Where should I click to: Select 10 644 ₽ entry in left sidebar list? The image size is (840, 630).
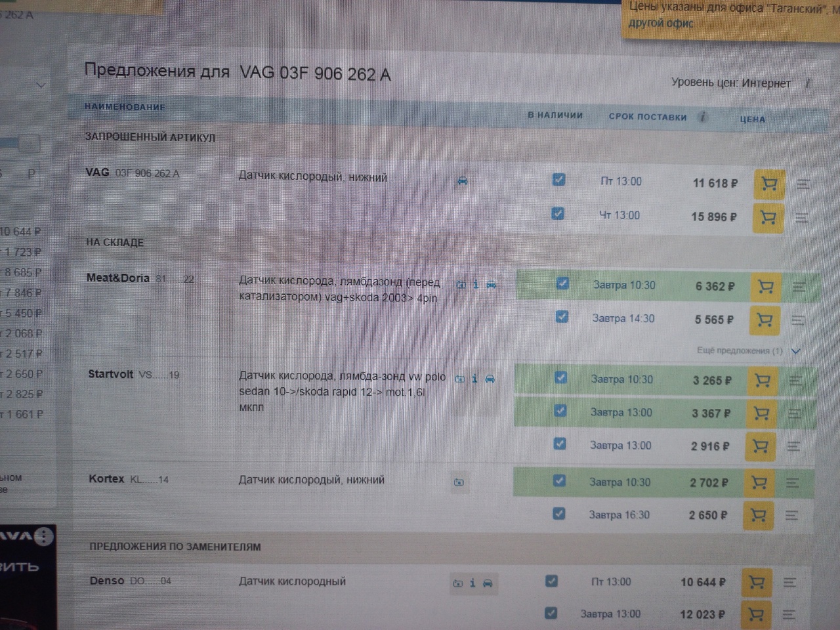coord(20,232)
